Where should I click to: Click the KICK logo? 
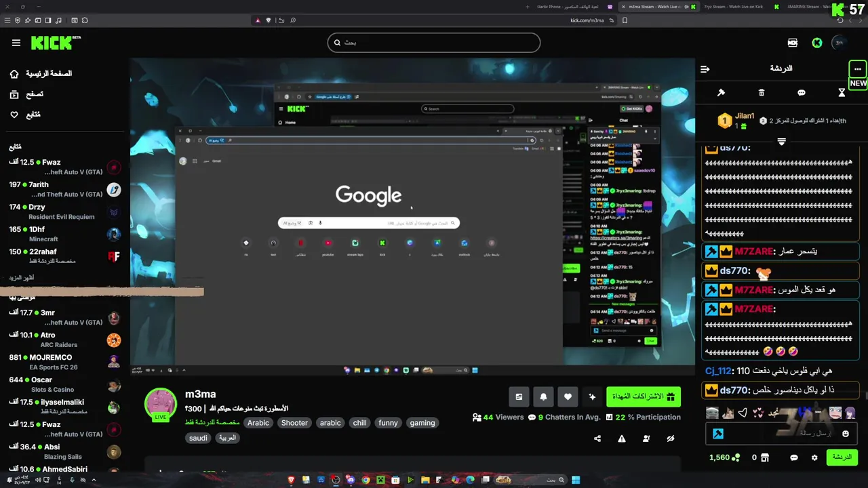point(56,43)
